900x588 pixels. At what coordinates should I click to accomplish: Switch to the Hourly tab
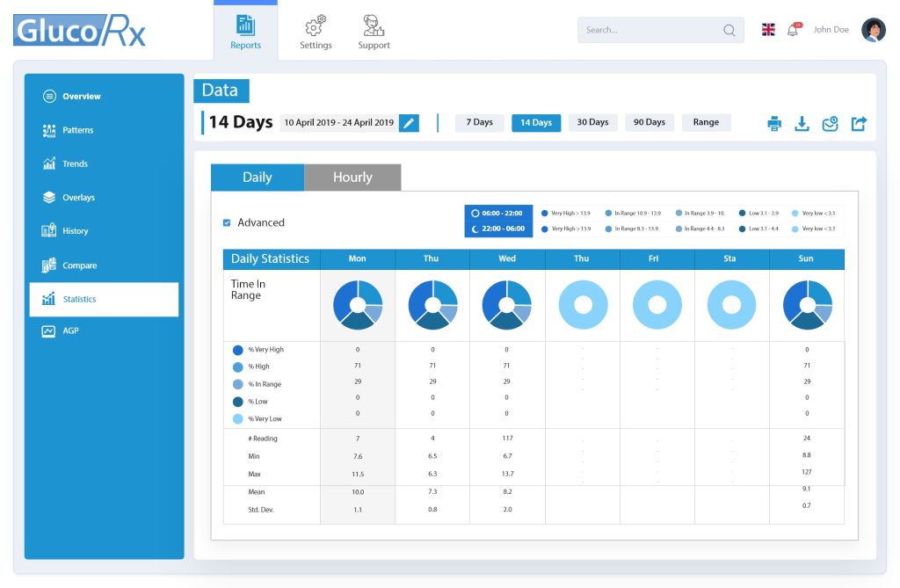pyautogui.click(x=352, y=178)
